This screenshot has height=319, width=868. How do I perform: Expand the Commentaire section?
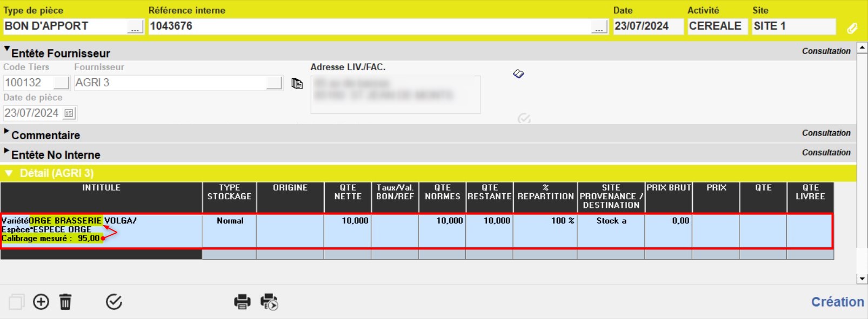[x=6, y=132]
